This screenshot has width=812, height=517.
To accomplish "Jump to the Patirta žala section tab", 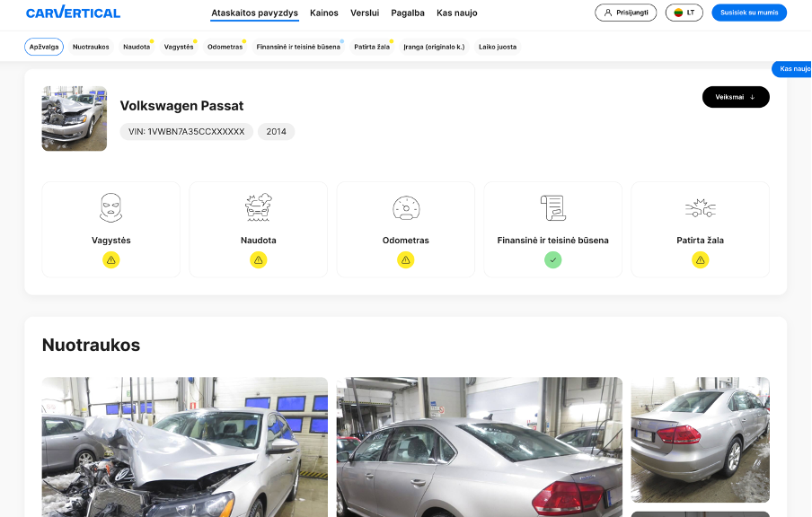I will [372, 47].
